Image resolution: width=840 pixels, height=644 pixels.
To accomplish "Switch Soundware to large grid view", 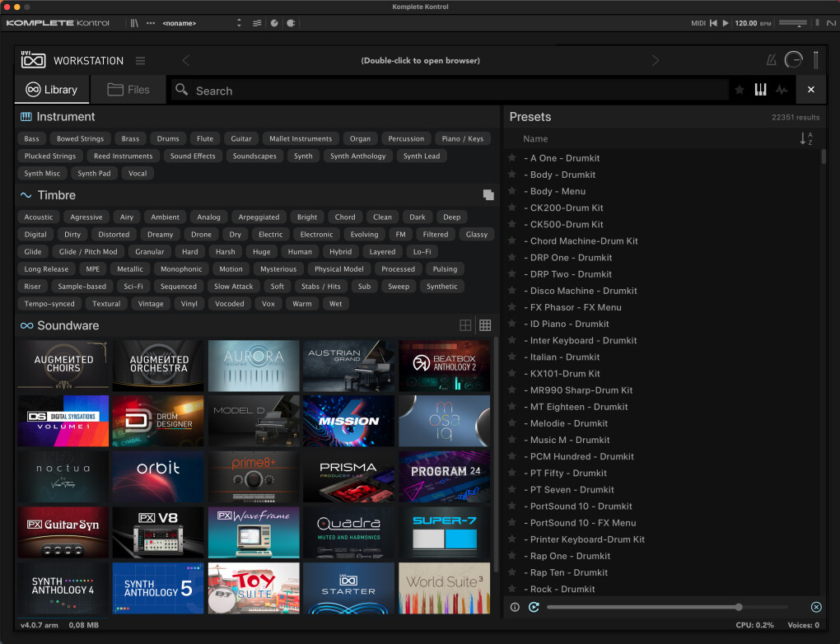I will [x=465, y=325].
